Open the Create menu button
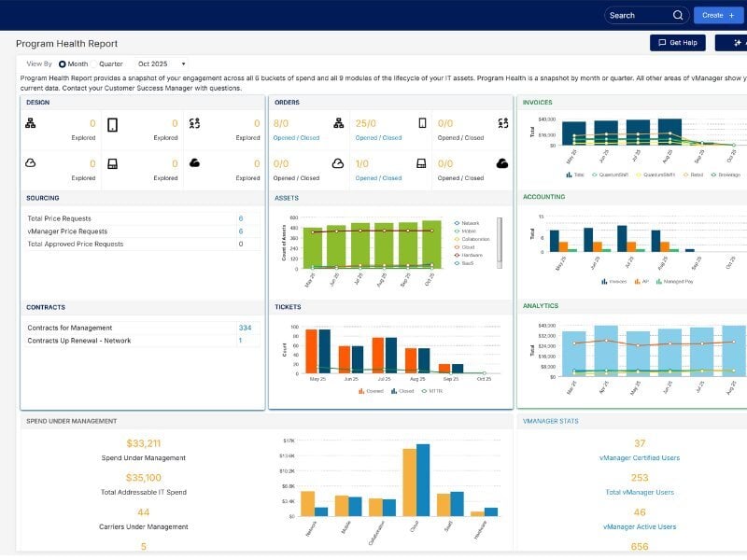 719,15
